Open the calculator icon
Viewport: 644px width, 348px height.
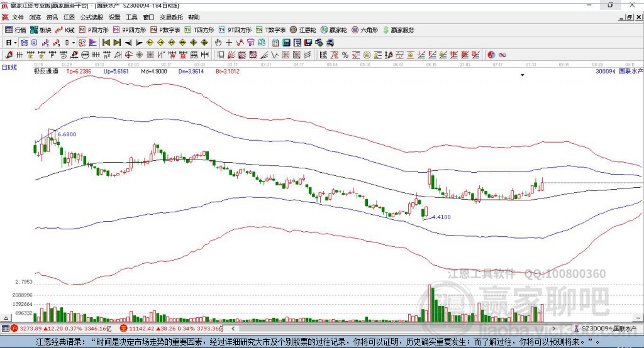[x=286, y=43]
